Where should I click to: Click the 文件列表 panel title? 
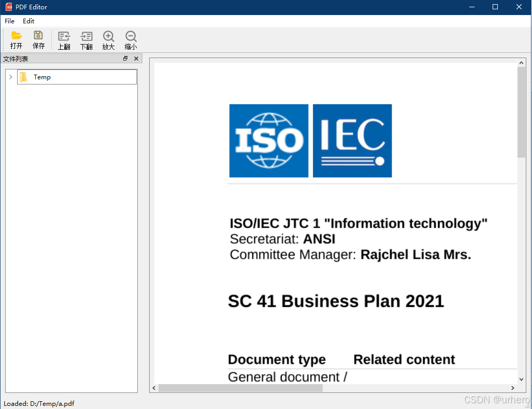point(16,59)
